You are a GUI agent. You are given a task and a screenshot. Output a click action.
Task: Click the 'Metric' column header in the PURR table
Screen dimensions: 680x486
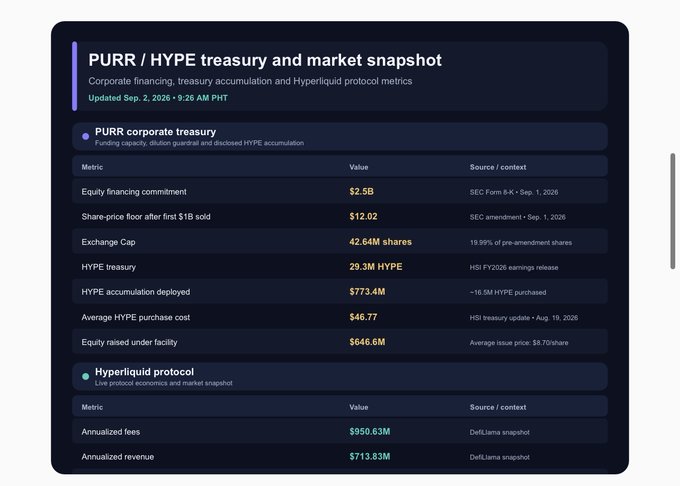[92, 167]
